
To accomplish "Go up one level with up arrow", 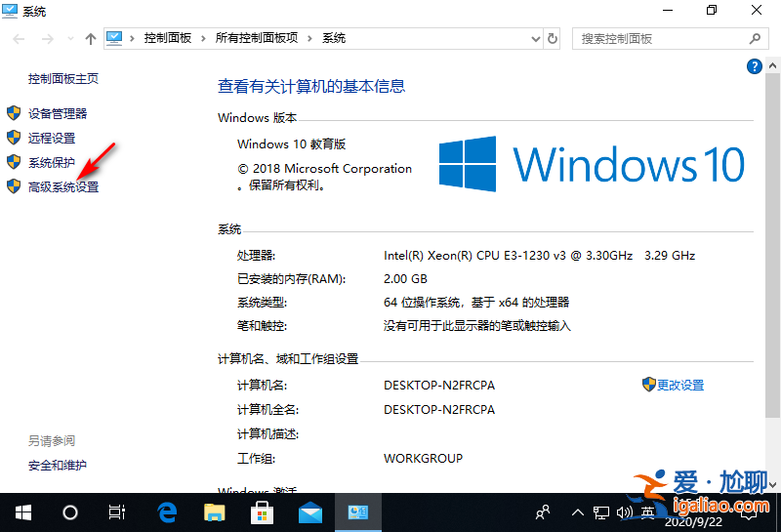I will (x=90, y=39).
